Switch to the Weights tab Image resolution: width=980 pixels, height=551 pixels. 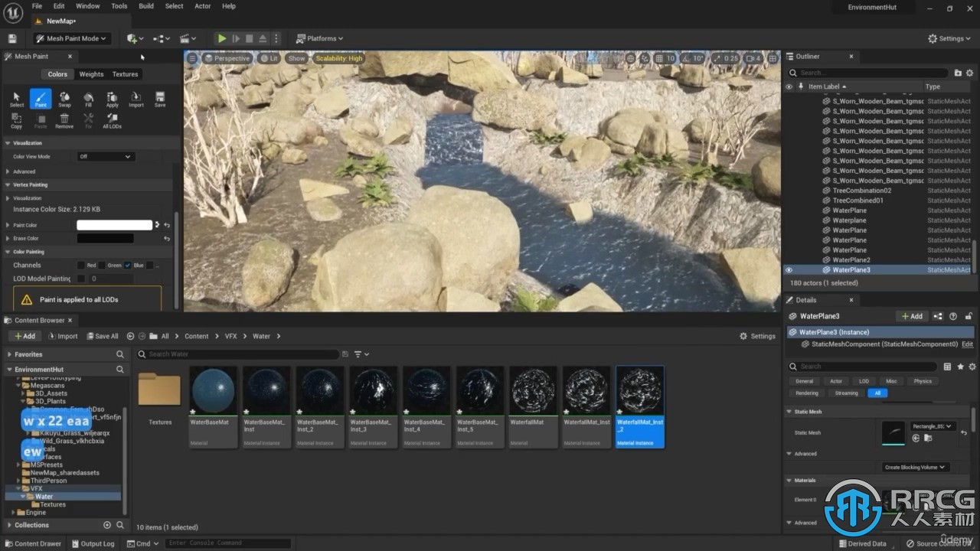click(x=91, y=74)
